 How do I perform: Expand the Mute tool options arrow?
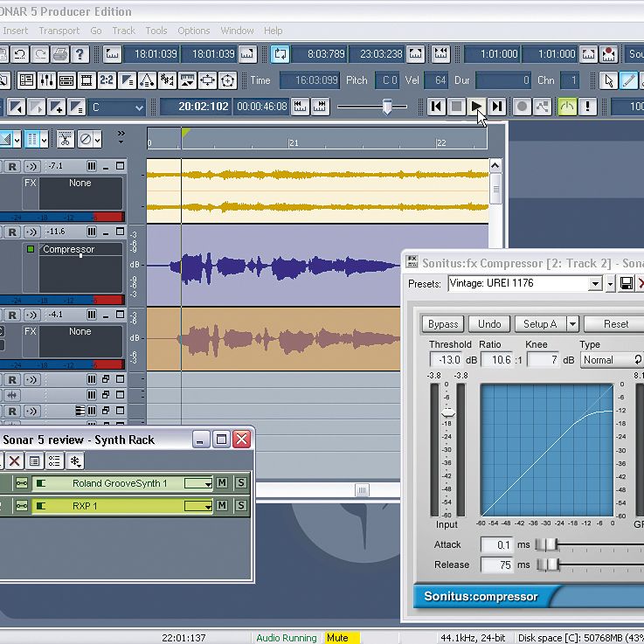point(97,140)
